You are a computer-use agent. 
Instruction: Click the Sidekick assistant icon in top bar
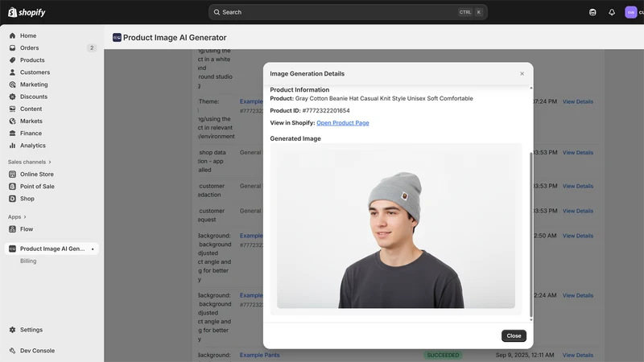pos(592,12)
